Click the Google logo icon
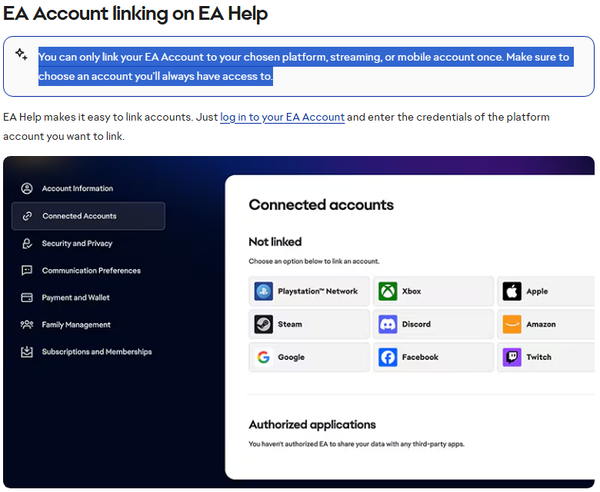Image resolution: width=600 pixels, height=492 pixels. (263, 357)
